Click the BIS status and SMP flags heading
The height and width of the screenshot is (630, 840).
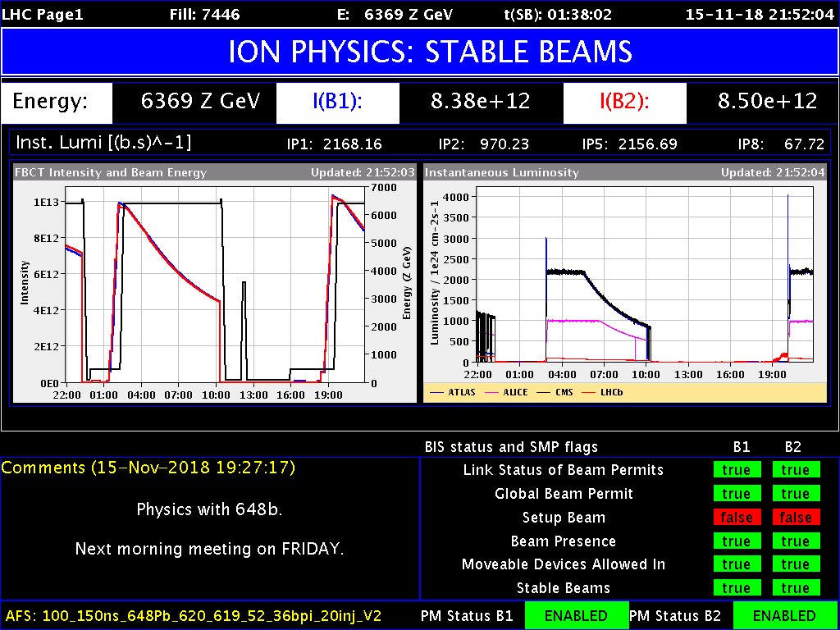pyautogui.click(x=511, y=447)
